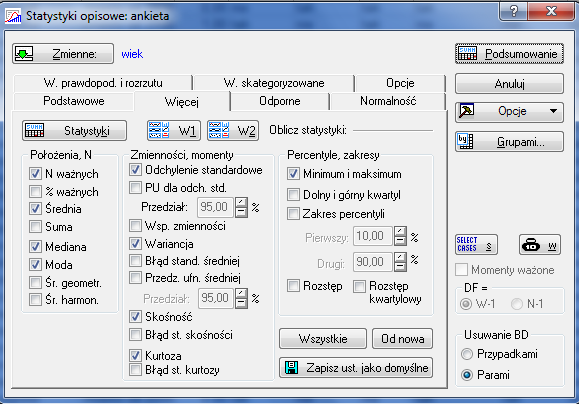The image size is (579, 404).
Task: Enable Błąd st. skośności checkbox
Action: [136, 335]
